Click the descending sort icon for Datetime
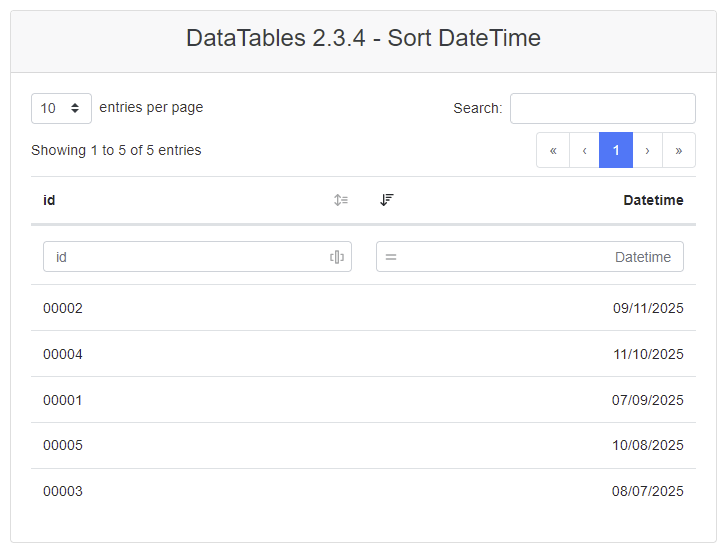Screen dimensions: 728x549 [387, 200]
